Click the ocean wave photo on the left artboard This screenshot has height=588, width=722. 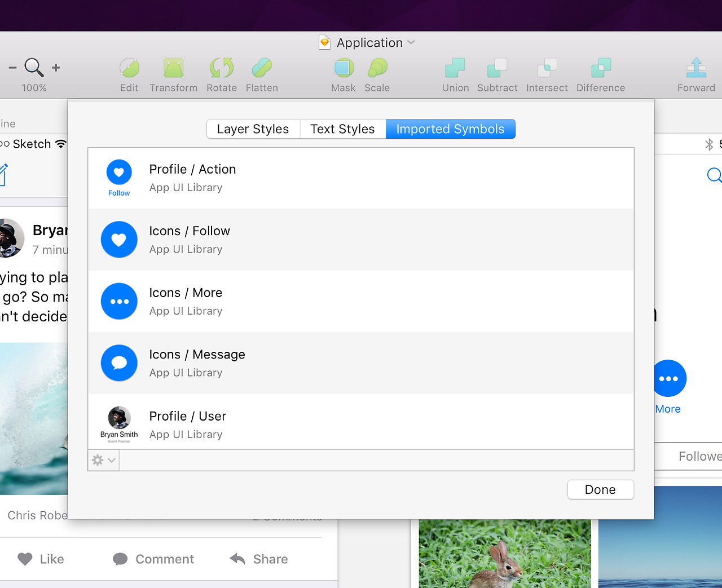click(x=34, y=418)
